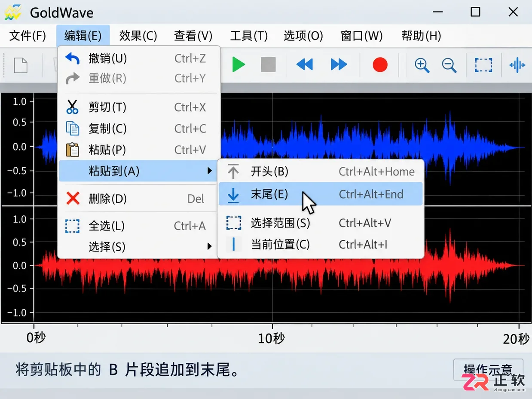This screenshot has width=532, height=399.
Task: Open the 选项(O) menu
Action: 303,36
